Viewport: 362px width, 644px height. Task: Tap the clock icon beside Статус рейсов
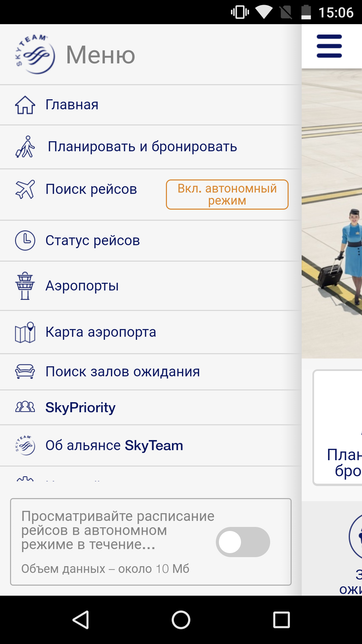pos(25,240)
